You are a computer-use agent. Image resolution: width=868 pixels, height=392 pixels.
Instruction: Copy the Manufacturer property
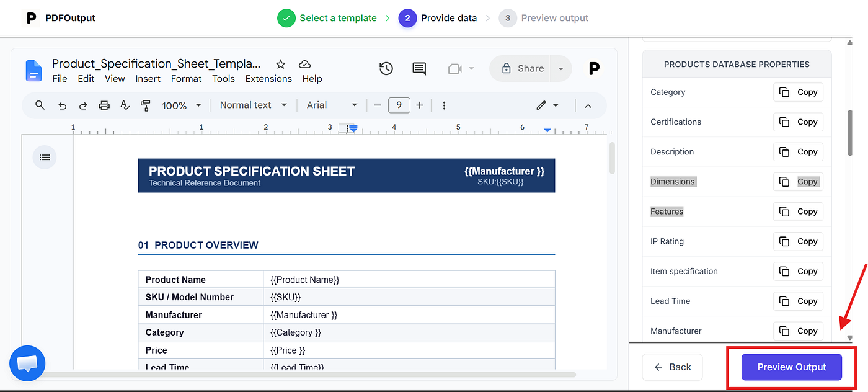798,331
